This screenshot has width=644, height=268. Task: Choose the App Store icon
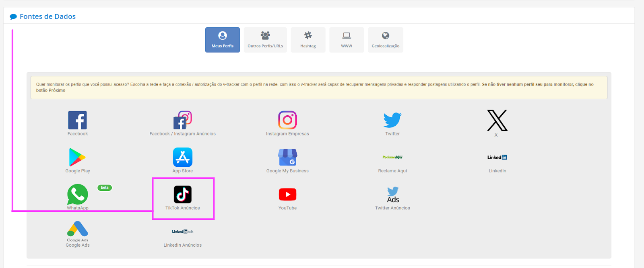click(183, 157)
